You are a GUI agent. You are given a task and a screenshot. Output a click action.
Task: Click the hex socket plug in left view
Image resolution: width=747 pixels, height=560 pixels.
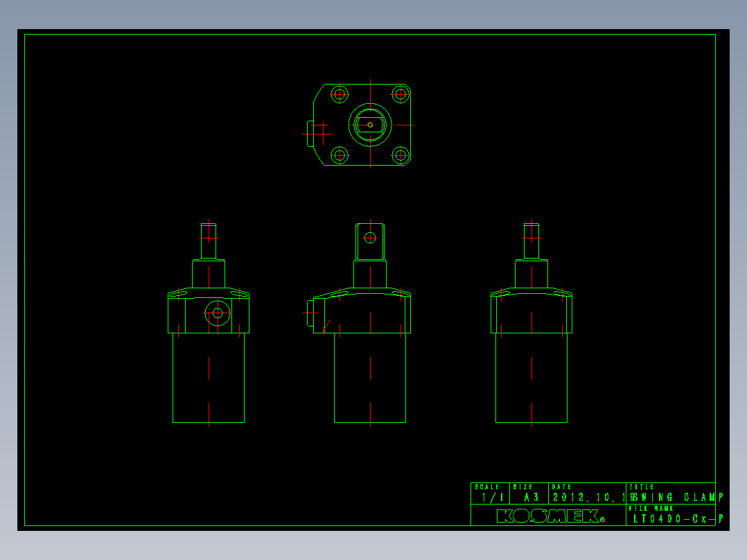pos(218,313)
